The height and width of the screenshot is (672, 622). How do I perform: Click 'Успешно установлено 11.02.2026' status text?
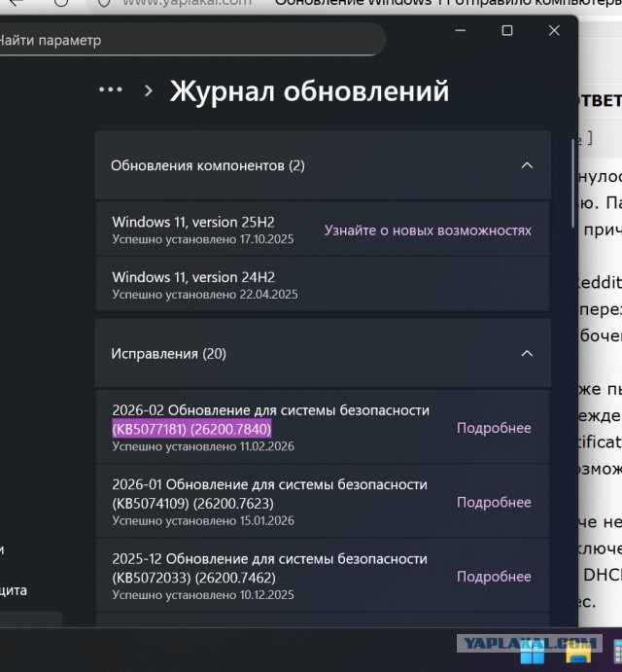(x=203, y=446)
